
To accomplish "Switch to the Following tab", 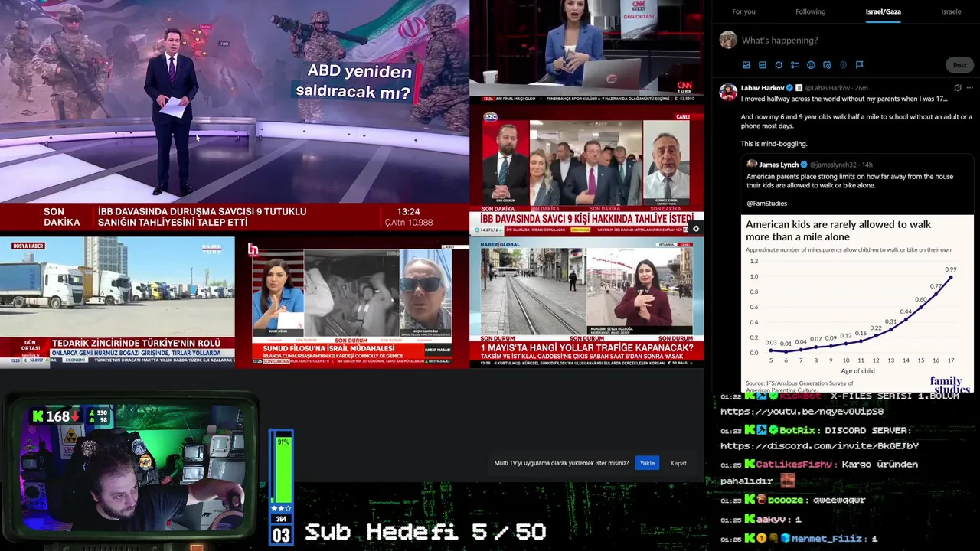I will [810, 11].
